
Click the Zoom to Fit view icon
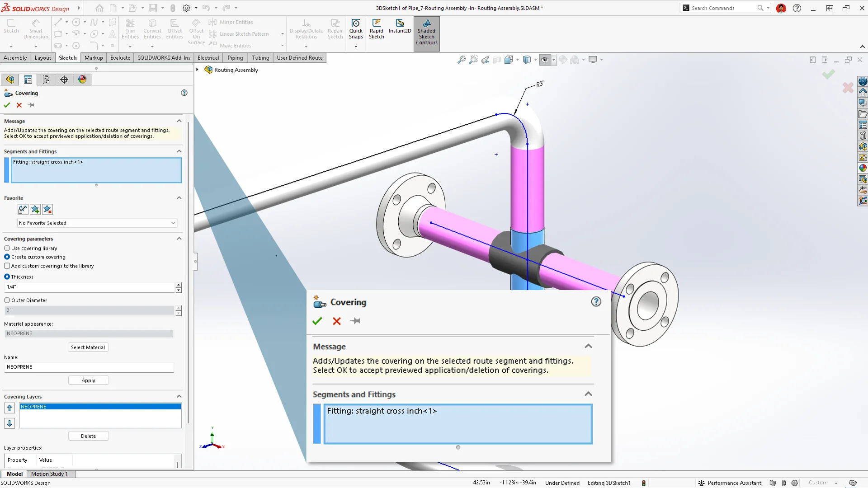coord(461,60)
